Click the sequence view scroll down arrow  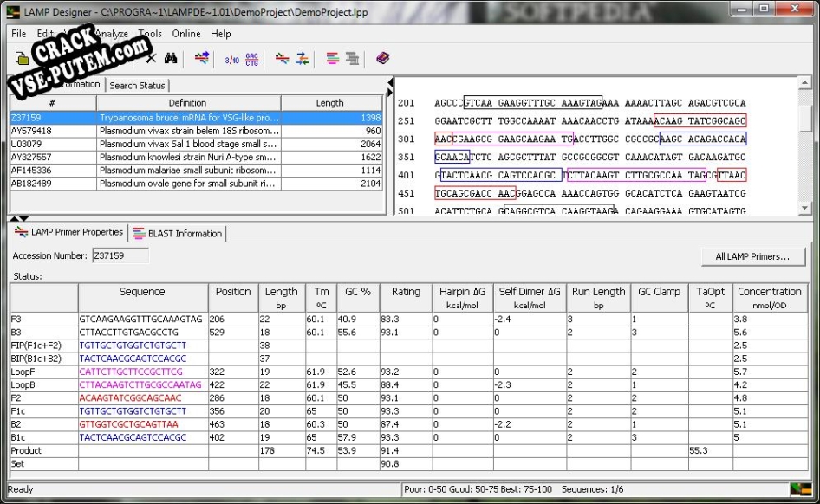[804, 208]
